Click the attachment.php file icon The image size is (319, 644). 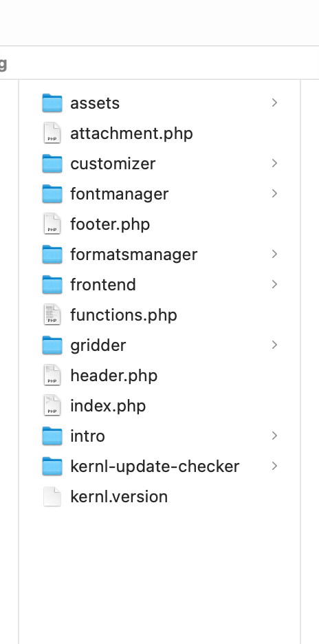52,133
